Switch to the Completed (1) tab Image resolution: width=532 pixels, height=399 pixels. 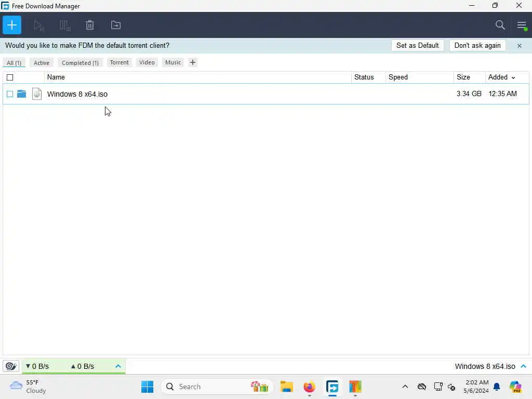80,63
